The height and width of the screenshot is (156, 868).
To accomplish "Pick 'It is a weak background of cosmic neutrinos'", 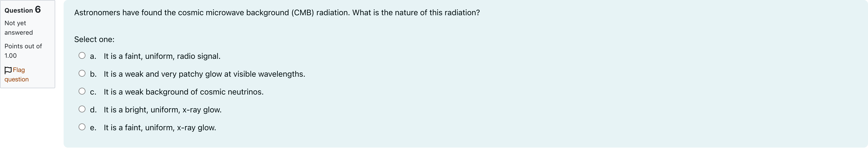I will [x=184, y=92].
